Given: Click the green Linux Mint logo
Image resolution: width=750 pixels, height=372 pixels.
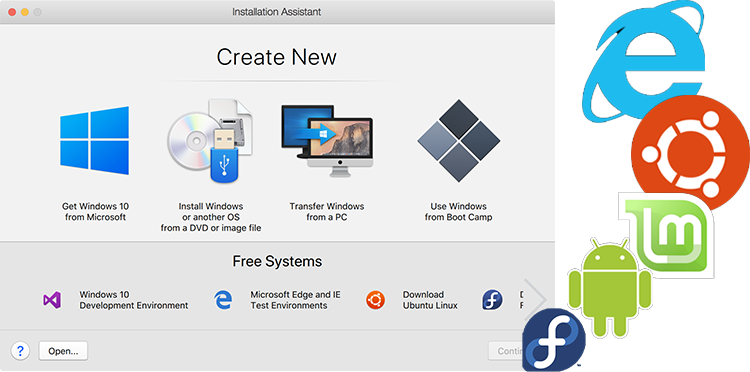Looking at the screenshot, I should tap(666, 235).
